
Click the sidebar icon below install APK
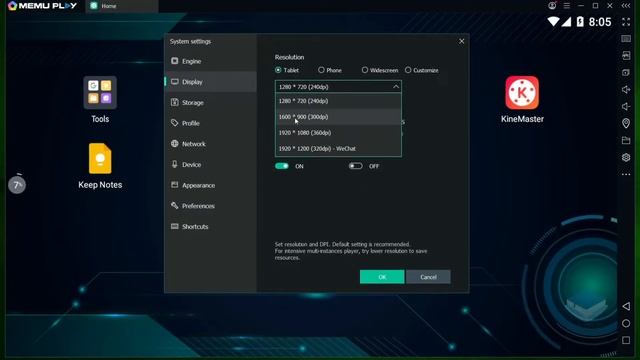626,73
